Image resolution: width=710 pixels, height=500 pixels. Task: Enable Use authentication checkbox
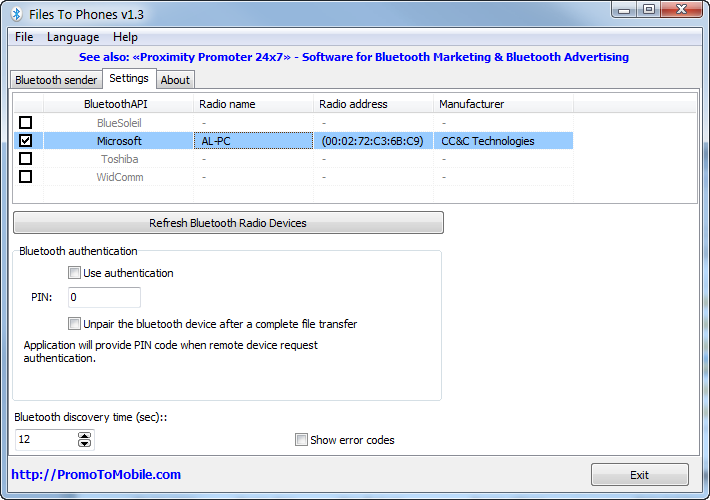pos(74,273)
